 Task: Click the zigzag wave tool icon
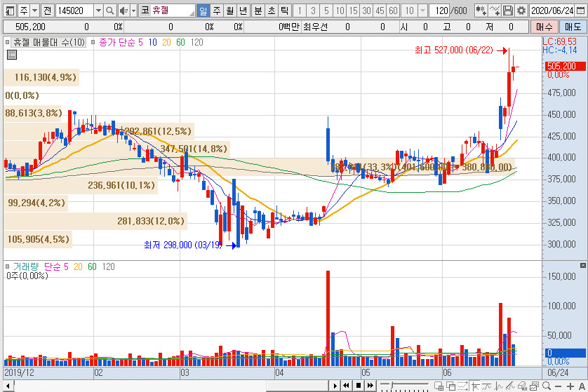point(499,386)
